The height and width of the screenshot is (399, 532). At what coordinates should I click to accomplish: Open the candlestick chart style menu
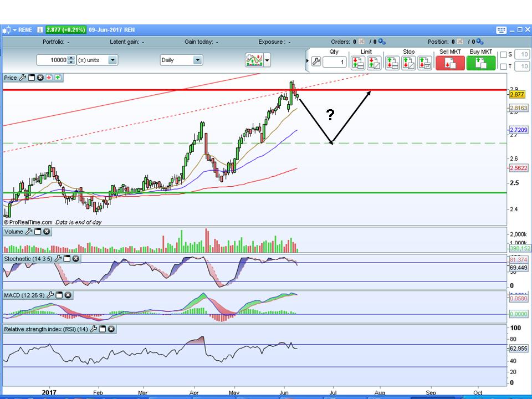pos(7,30)
